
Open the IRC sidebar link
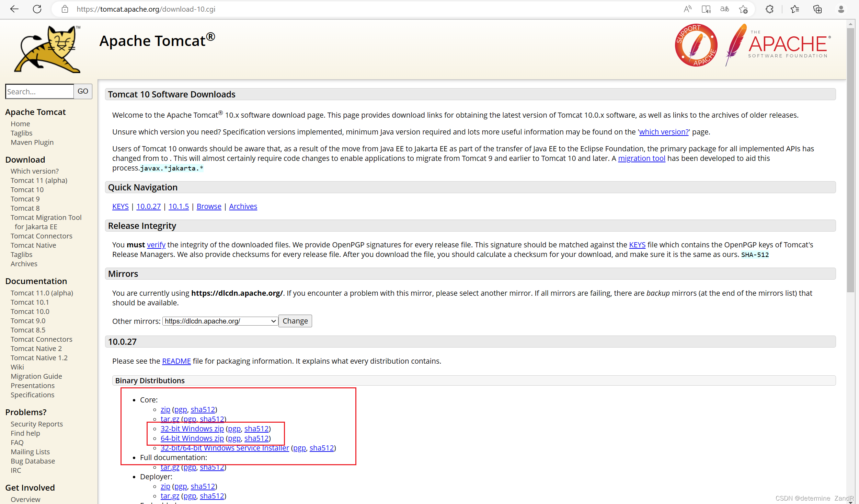point(16,470)
